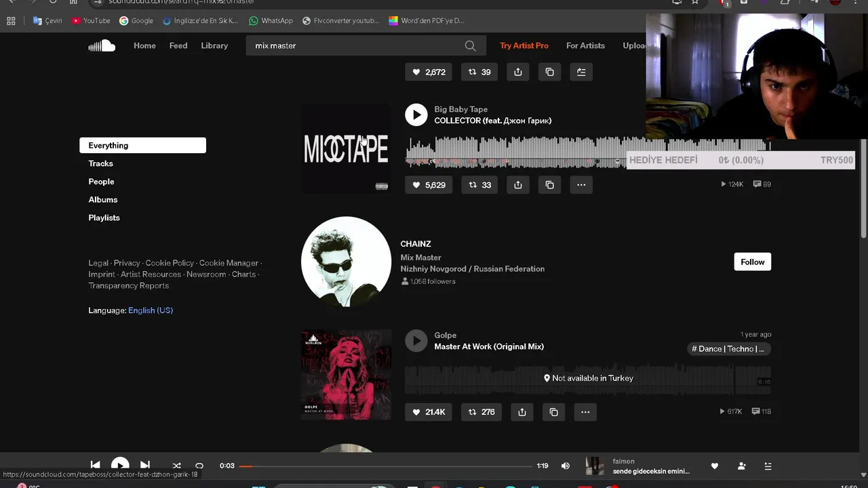
Task: Open the Cookie Manager link
Action: (229, 263)
